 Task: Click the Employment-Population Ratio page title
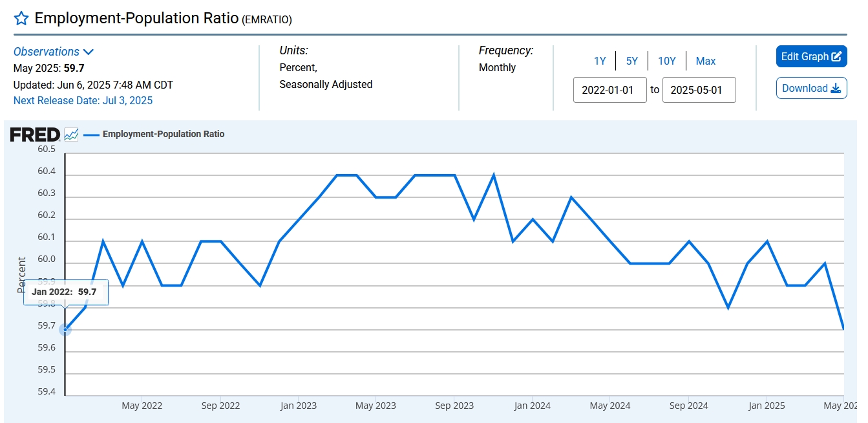[x=136, y=18]
